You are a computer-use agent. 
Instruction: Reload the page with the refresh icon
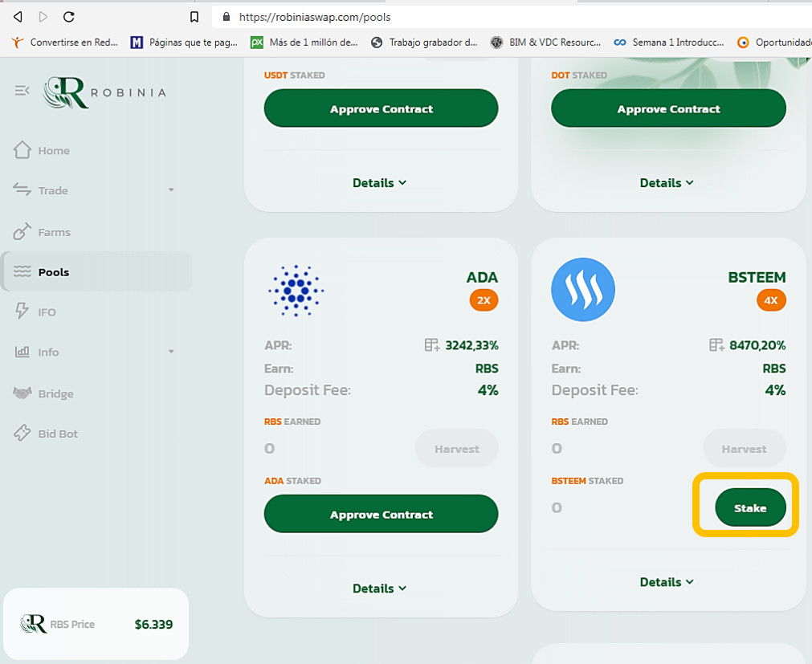[68, 17]
